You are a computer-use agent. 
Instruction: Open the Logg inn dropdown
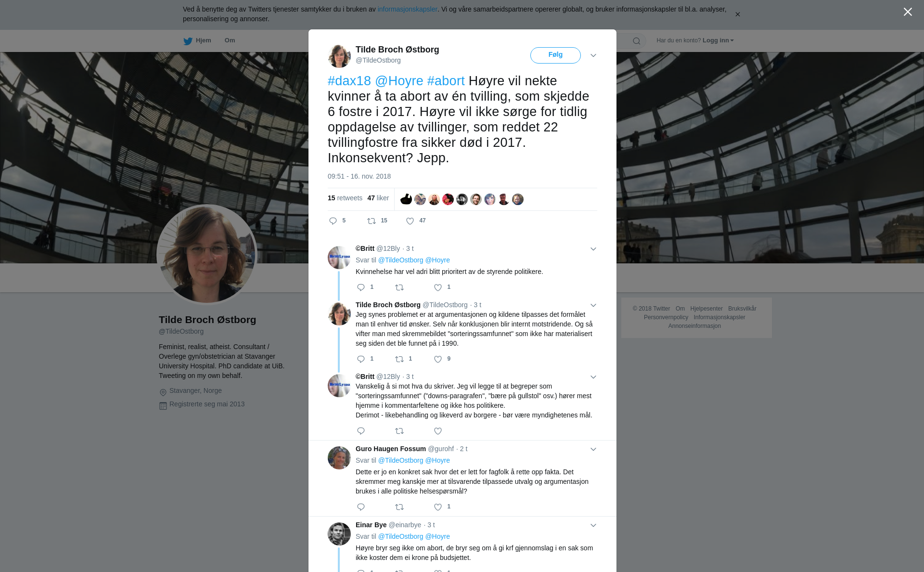[x=718, y=40]
